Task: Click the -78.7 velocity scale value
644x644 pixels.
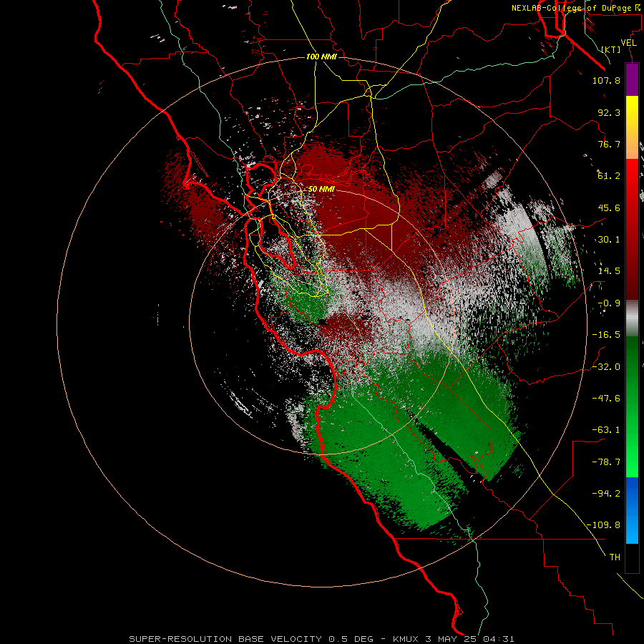Action: pyautogui.click(x=606, y=462)
